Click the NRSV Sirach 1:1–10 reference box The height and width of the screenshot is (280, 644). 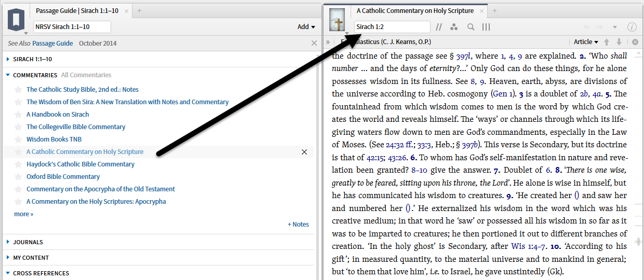72,27
